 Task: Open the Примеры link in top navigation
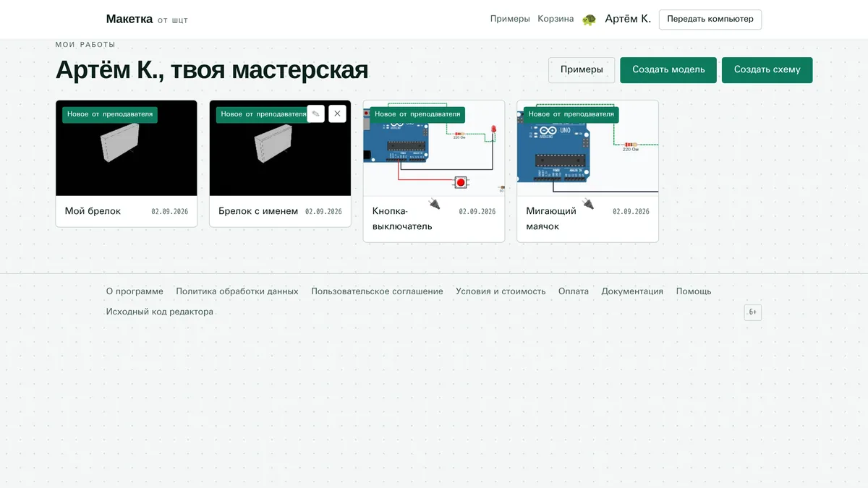pos(510,19)
